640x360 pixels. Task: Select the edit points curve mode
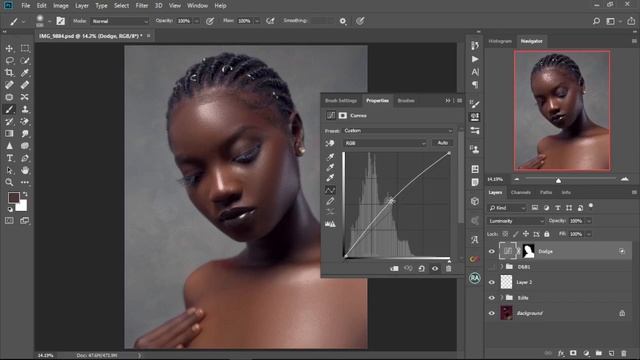(x=330, y=190)
